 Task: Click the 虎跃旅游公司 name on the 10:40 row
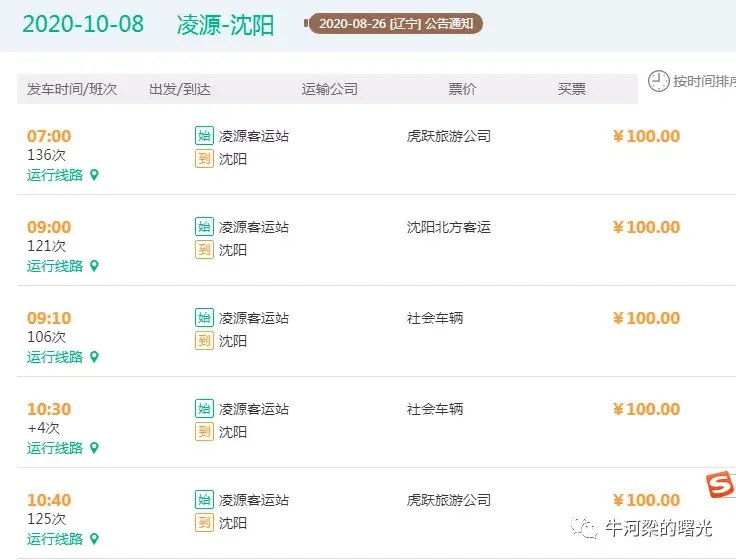pos(449,500)
